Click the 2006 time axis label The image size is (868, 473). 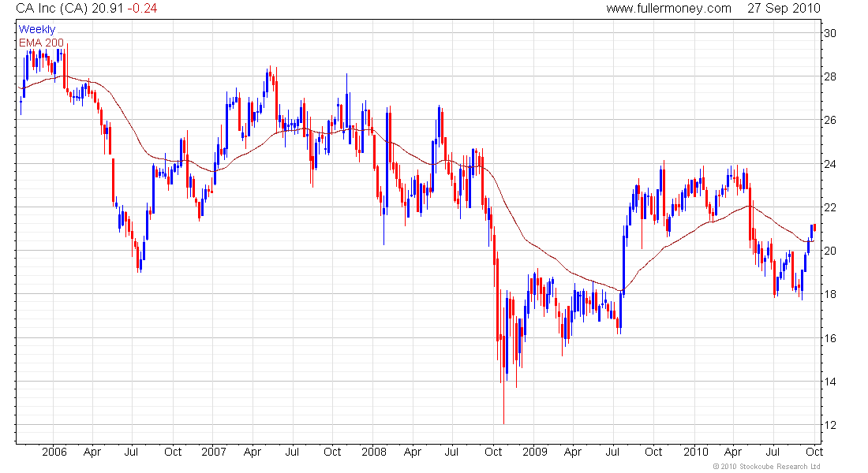tap(54, 452)
